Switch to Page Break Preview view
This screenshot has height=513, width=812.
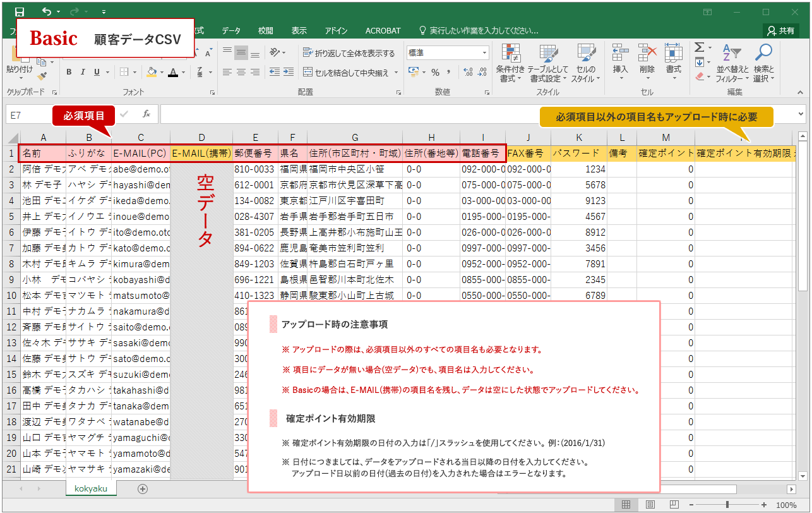click(x=674, y=505)
